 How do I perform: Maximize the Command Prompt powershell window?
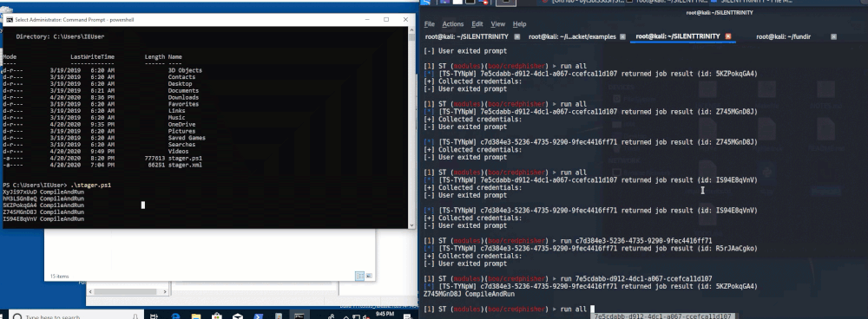coord(386,19)
